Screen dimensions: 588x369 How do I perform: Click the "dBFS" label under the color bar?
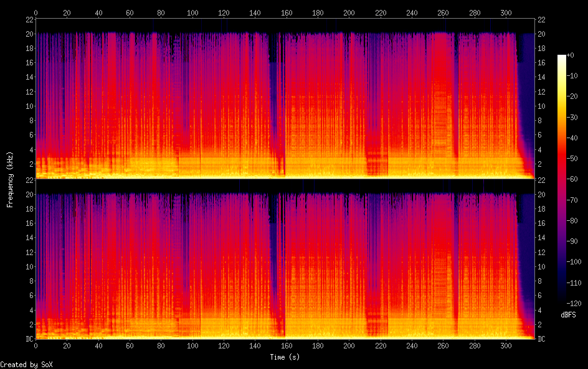point(568,315)
